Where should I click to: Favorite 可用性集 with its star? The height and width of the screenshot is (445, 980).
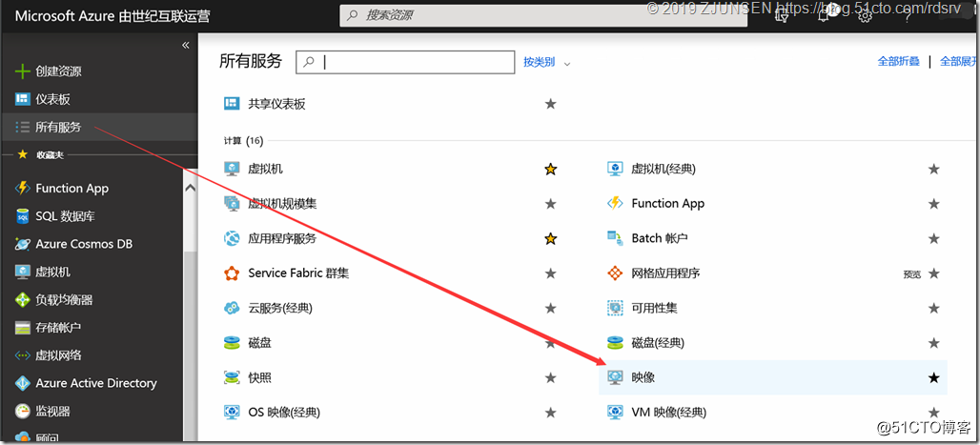tap(933, 308)
